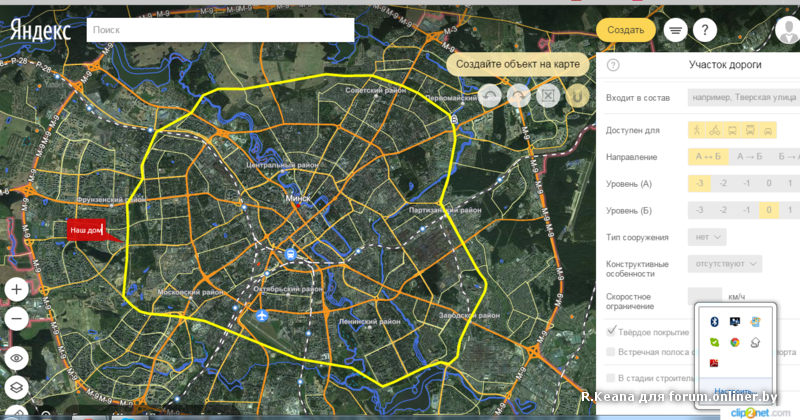Screen dimensions: 800x420
Task: Click the Фрунзенский район label
Action: [111, 200]
